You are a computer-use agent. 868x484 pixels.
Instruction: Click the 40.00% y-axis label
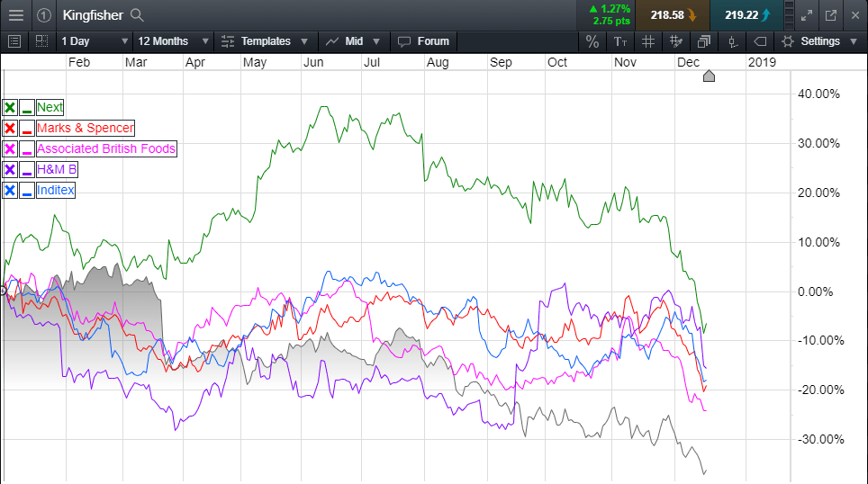tap(818, 94)
